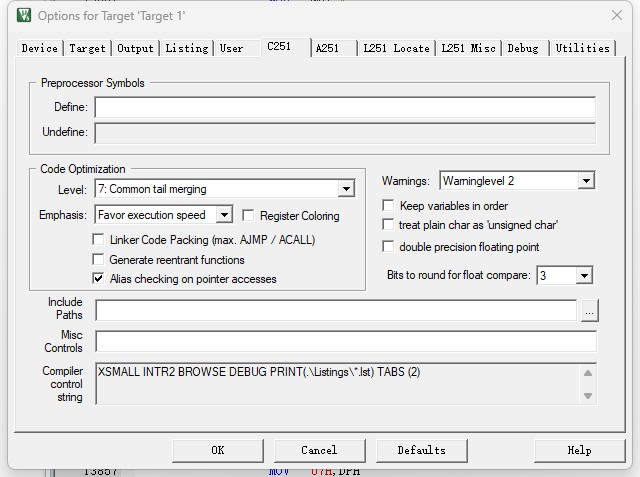The image size is (640, 477).
Task: Switch to the L251 Locate tab
Action: click(396, 48)
